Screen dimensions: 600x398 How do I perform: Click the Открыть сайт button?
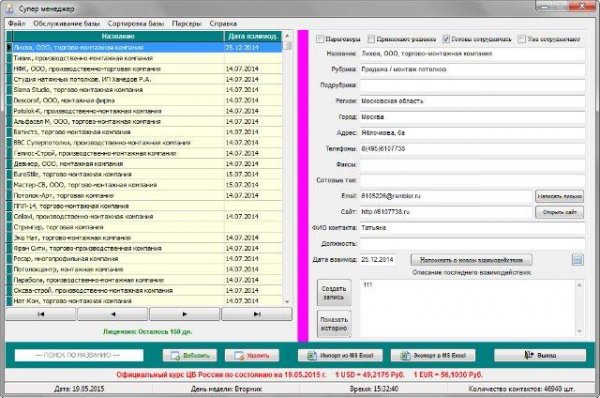click(x=559, y=212)
